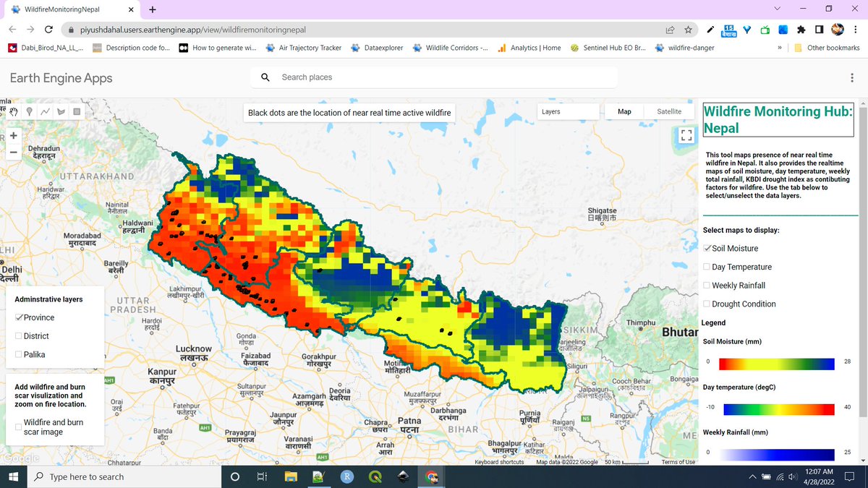Viewport: 868px width, 488px height.
Task: Select the rectangle drawing tool
Action: point(77,111)
